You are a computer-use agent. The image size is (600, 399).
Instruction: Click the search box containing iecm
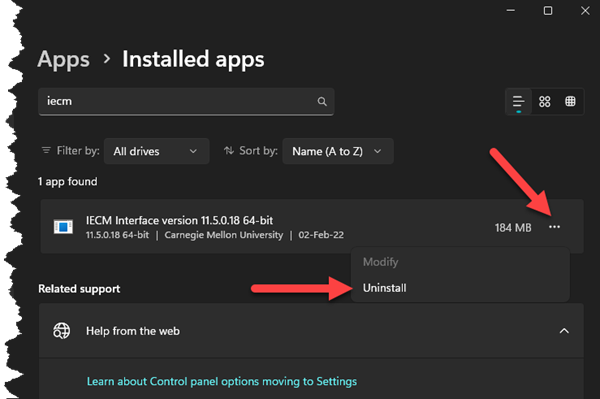[x=186, y=101]
